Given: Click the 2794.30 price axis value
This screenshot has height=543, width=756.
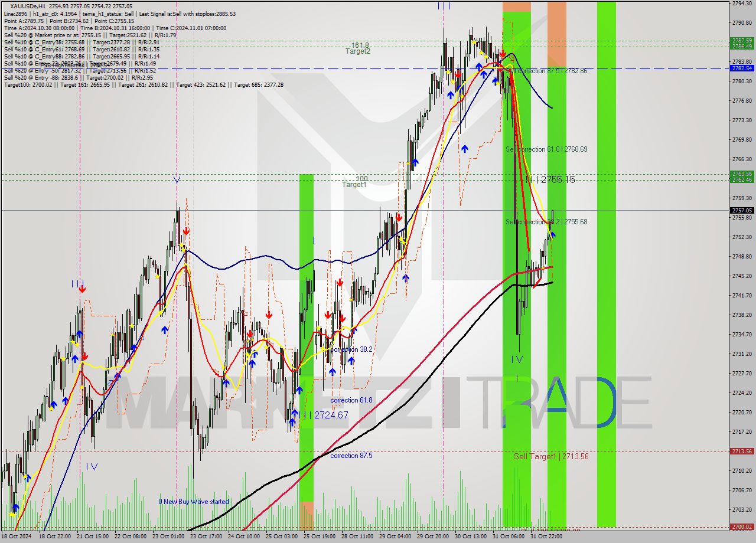Looking at the screenshot, I should [x=742, y=4].
